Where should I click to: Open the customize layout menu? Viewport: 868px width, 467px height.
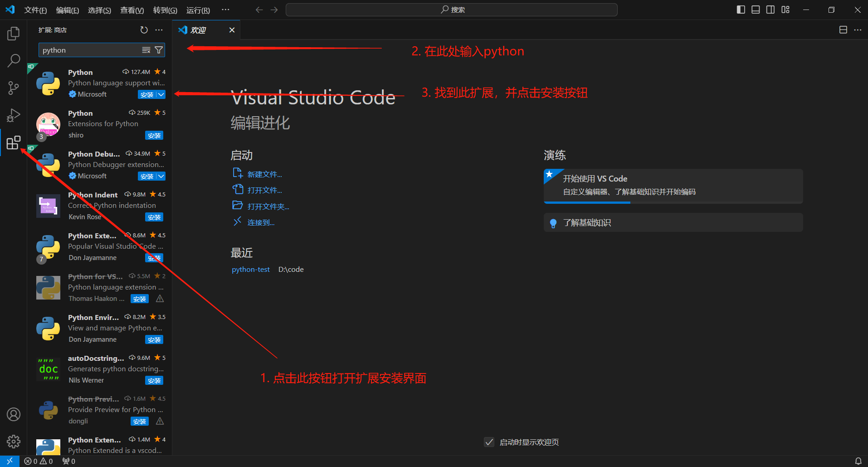click(x=785, y=10)
